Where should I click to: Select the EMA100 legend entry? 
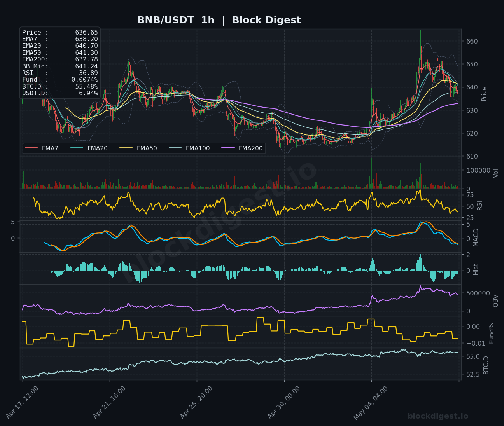click(189, 148)
